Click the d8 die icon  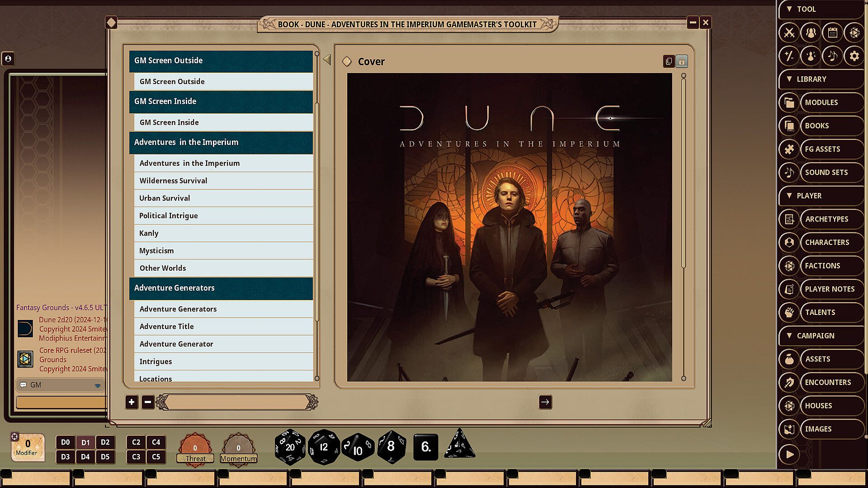[391, 446]
